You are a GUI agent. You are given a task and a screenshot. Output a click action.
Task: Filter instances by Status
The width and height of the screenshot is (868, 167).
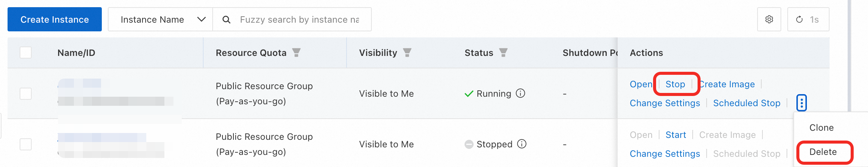(x=503, y=53)
